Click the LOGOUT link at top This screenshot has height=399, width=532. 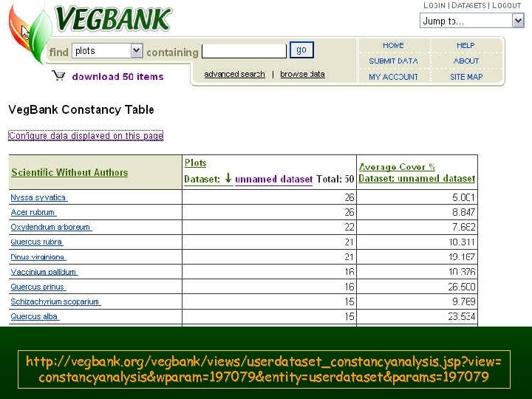tap(506, 5)
